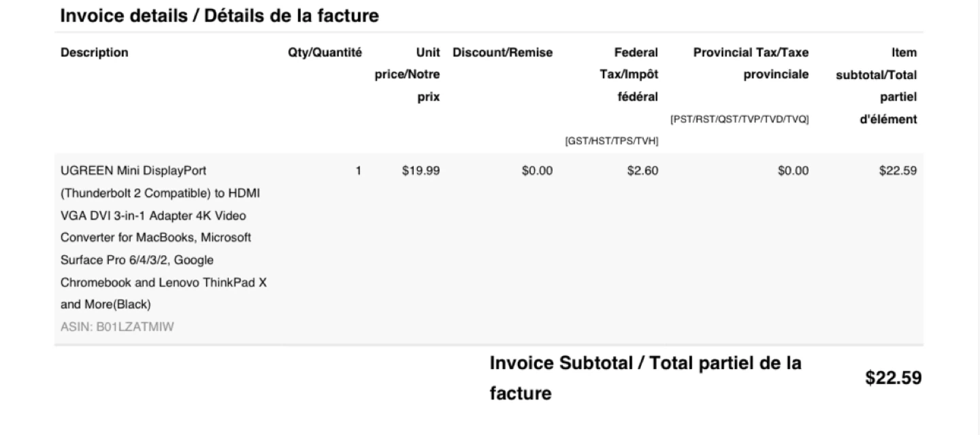Click the PST/RST/QST/TVP/TVD/TVQ bracketed label

[x=739, y=119]
